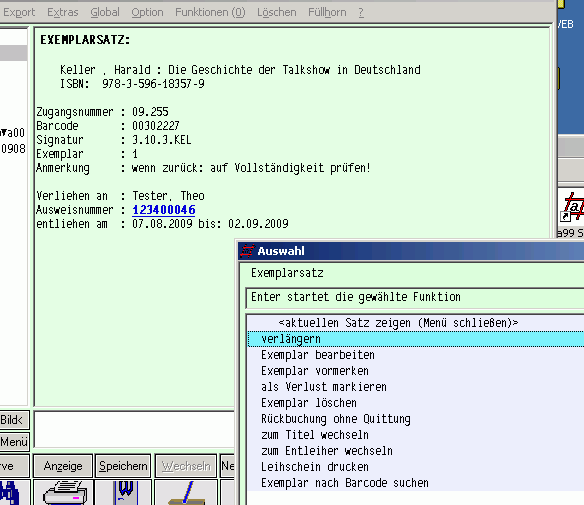Open the Global menu
The image size is (584, 505).
click(x=105, y=12)
